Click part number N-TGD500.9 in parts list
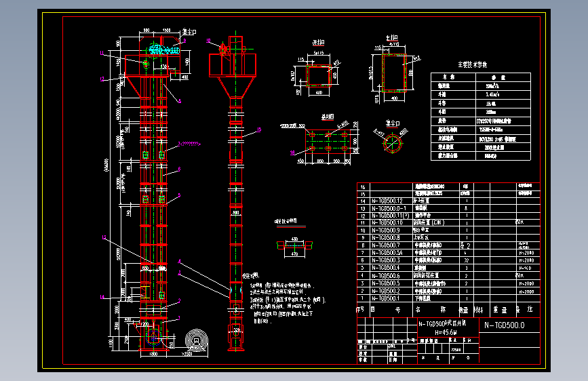 point(386,230)
